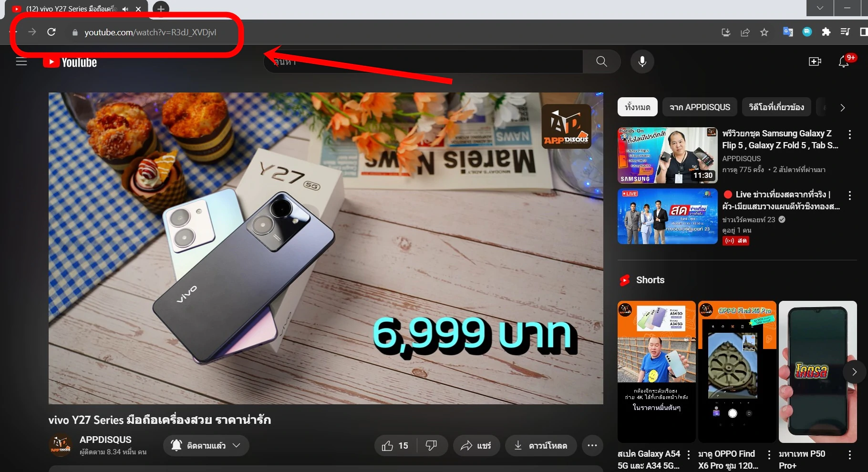This screenshot has width=868, height=472.
Task: Open the APPDISQUS channel name link
Action: click(105, 440)
